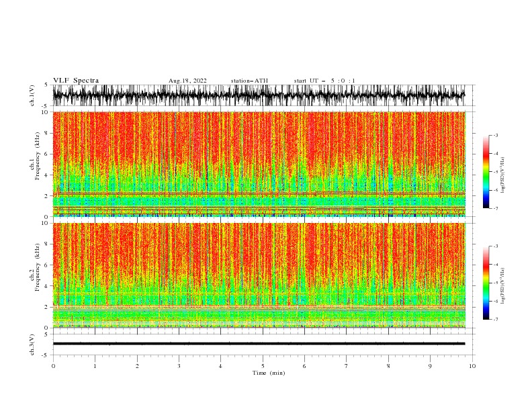The width and height of the screenshot is (532, 411).
Task: Click the time axis tick label "5"
Action: click(263, 366)
